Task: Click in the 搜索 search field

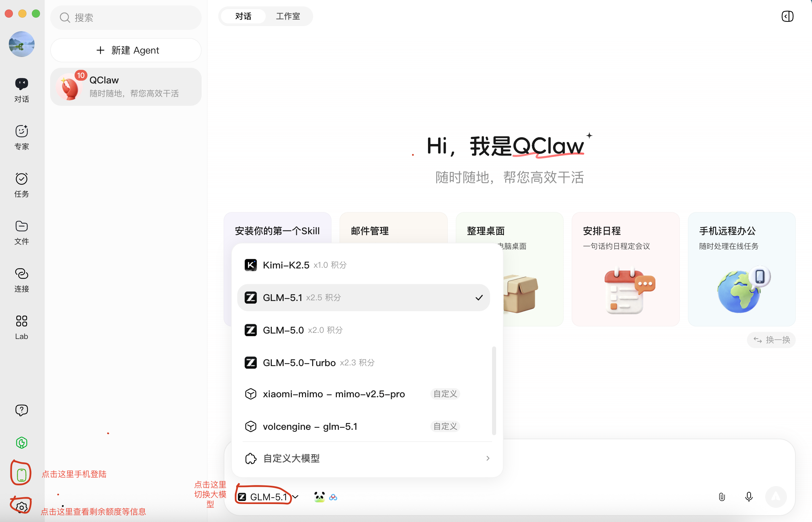Action: [x=126, y=18]
